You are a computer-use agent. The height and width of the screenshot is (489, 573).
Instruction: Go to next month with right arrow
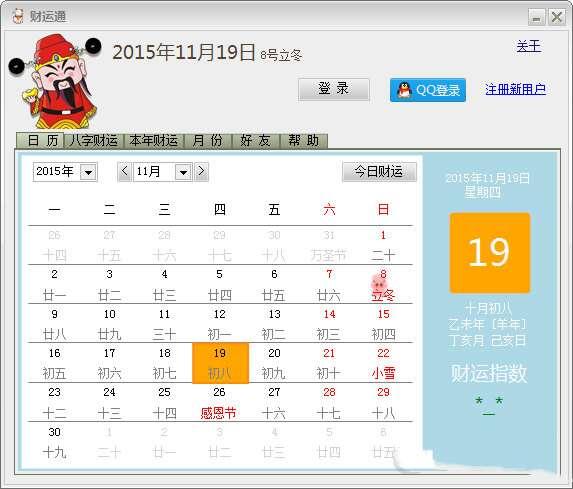(x=201, y=171)
